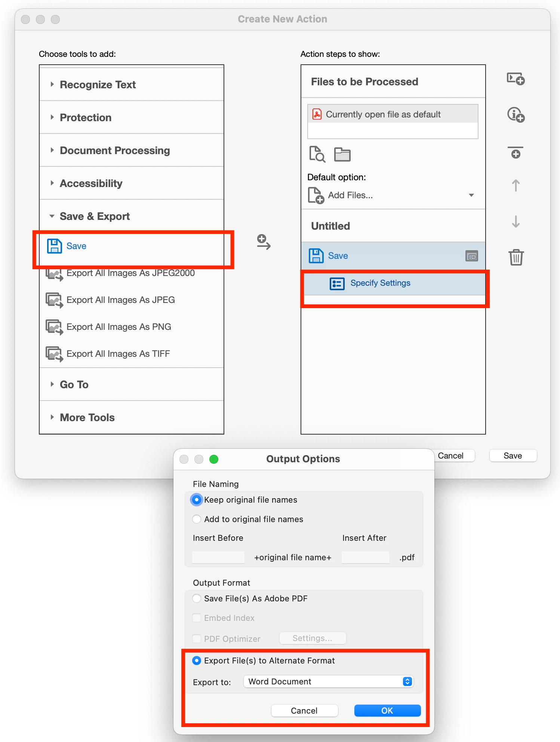The width and height of the screenshot is (560, 742).
Task: Click the prompt user icon on Save step
Action: click(472, 256)
